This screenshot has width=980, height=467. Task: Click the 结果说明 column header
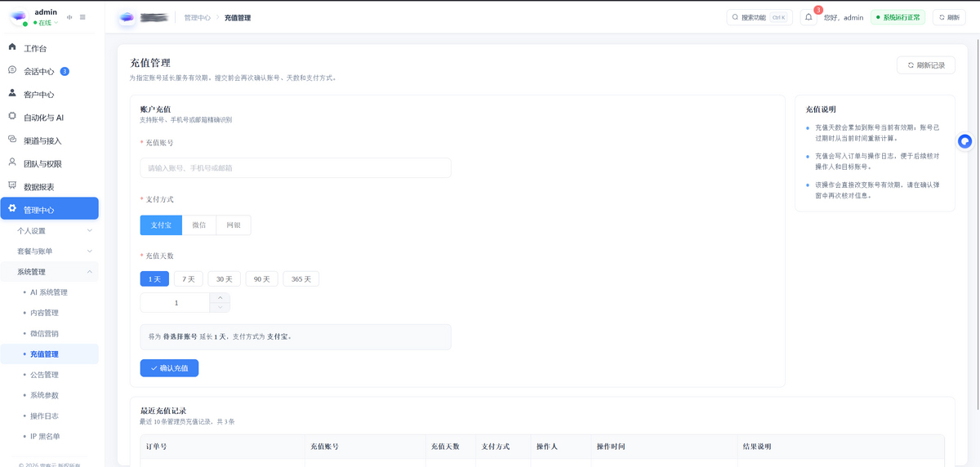pos(841,447)
